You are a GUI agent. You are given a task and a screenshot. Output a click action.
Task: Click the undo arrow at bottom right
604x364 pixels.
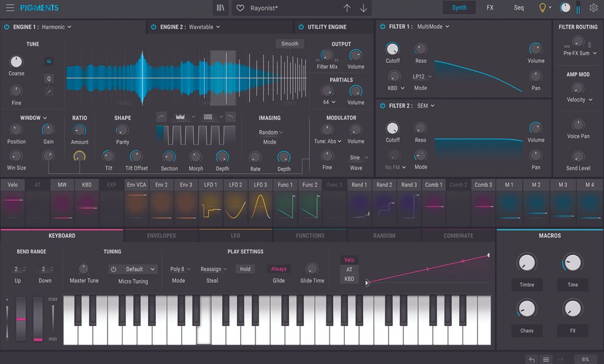tap(531, 359)
